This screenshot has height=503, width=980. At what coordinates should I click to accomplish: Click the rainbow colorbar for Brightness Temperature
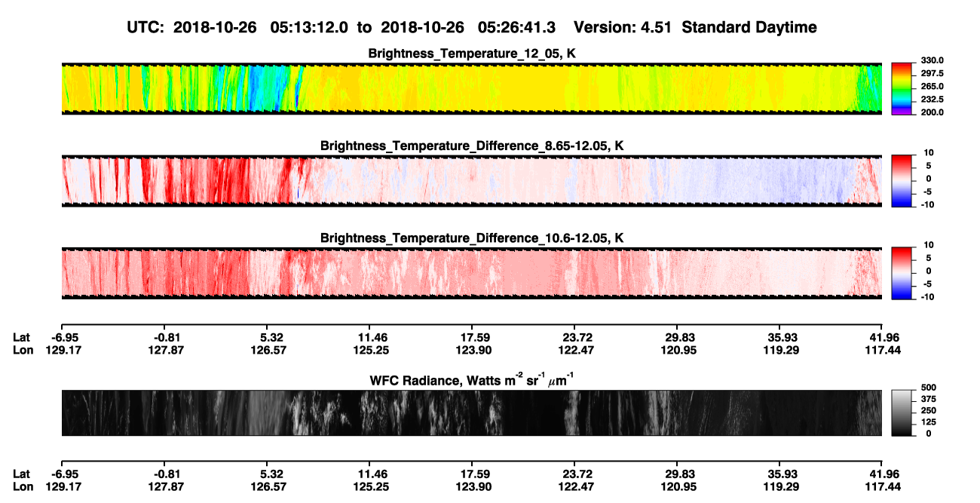click(902, 88)
